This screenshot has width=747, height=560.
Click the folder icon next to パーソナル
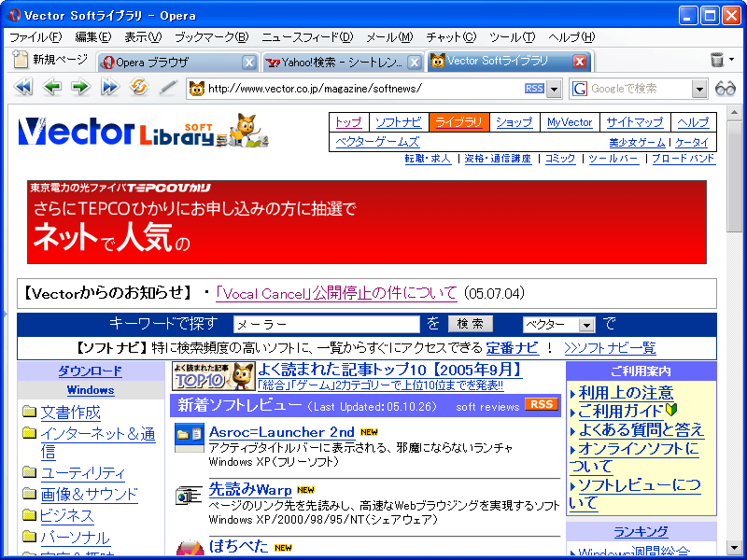pyautogui.click(x=30, y=536)
